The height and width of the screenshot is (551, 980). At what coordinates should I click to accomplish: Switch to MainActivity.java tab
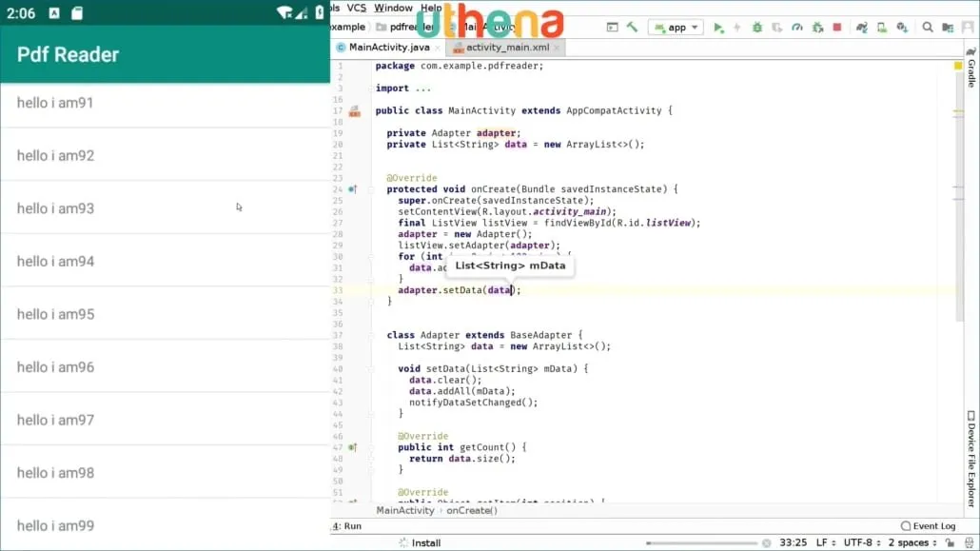click(389, 48)
